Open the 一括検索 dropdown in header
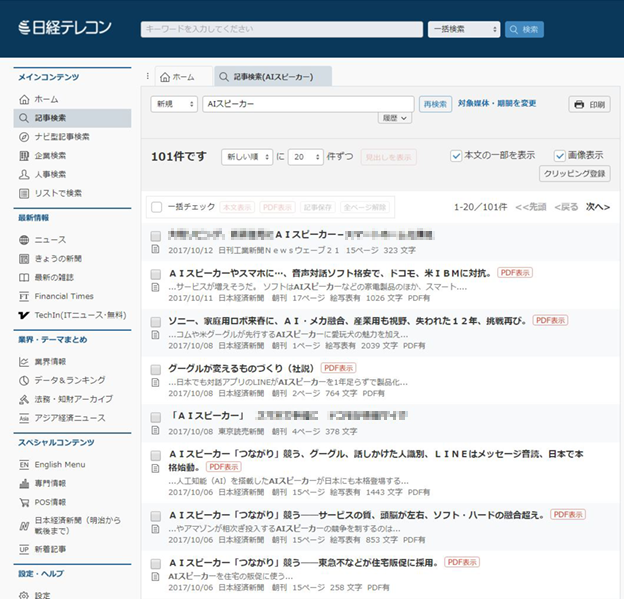 coord(464,29)
